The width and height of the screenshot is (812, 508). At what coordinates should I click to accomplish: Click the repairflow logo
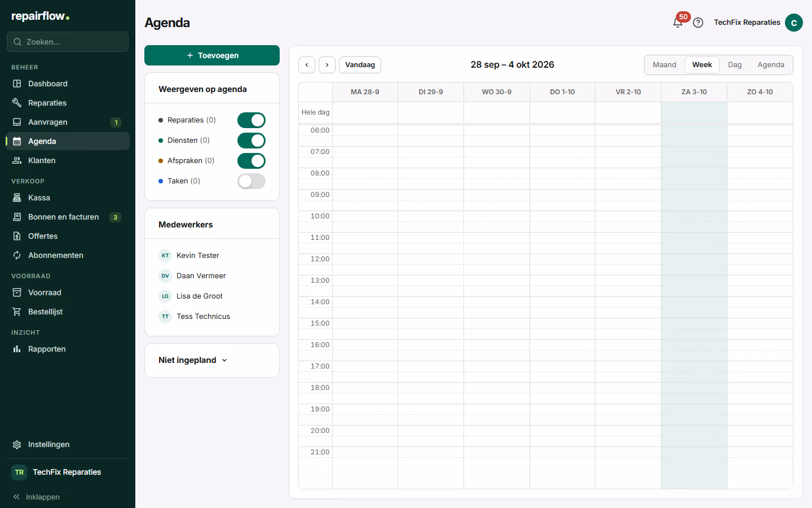[41, 16]
